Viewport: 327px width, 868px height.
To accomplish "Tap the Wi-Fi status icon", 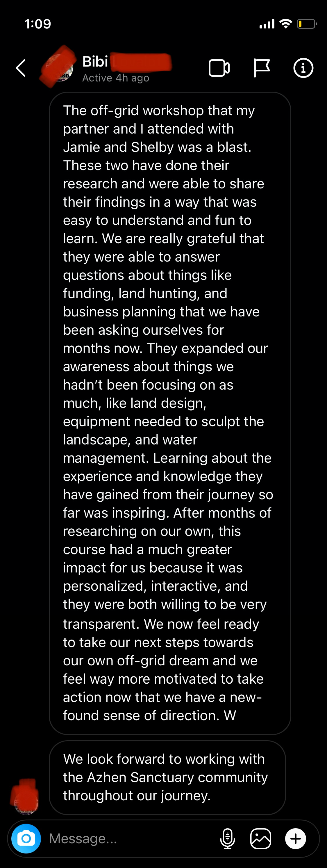I will (285, 24).
